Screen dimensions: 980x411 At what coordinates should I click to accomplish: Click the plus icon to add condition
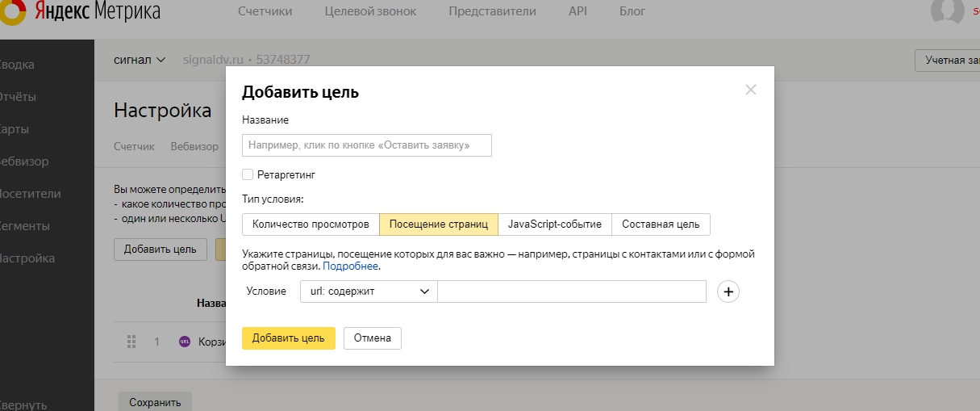click(728, 291)
